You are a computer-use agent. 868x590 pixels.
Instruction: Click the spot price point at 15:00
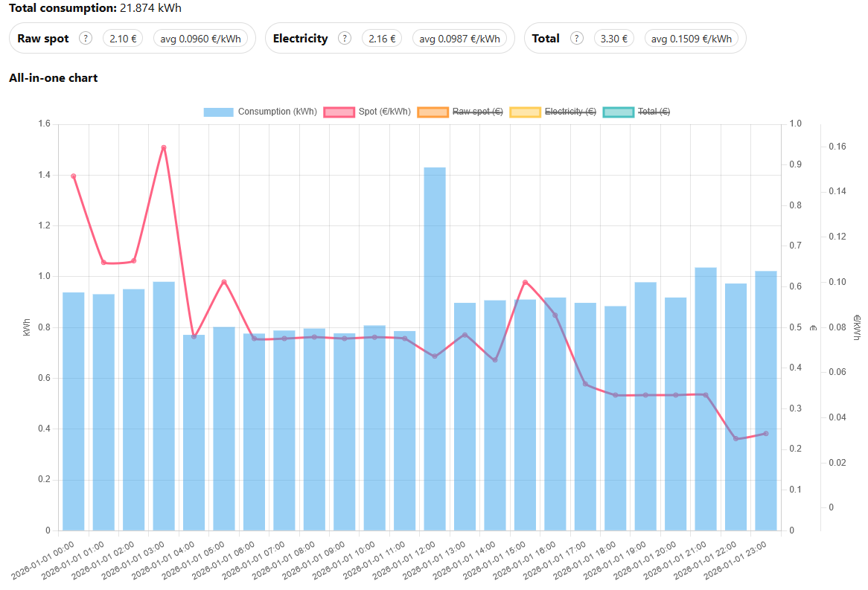point(525,283)
